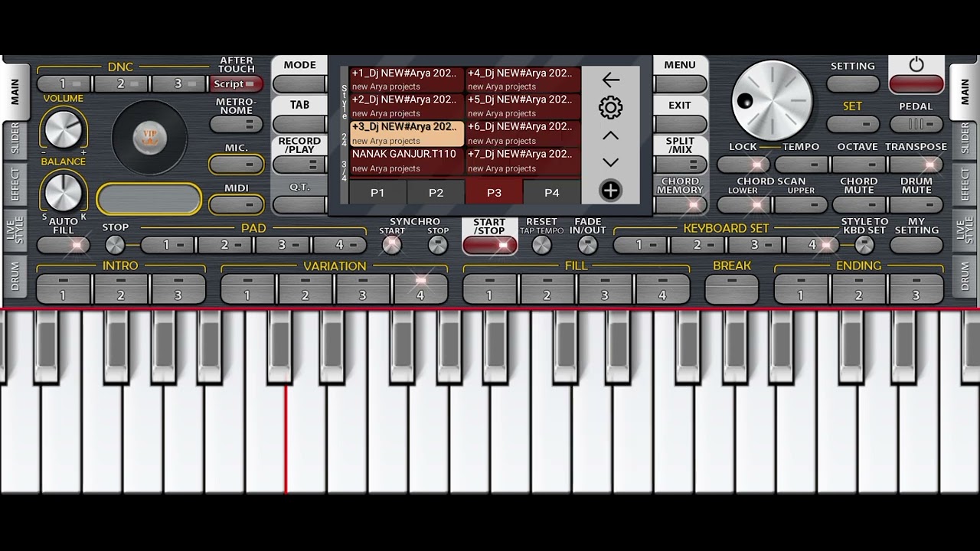Select DNC button 2

[122, 84]
